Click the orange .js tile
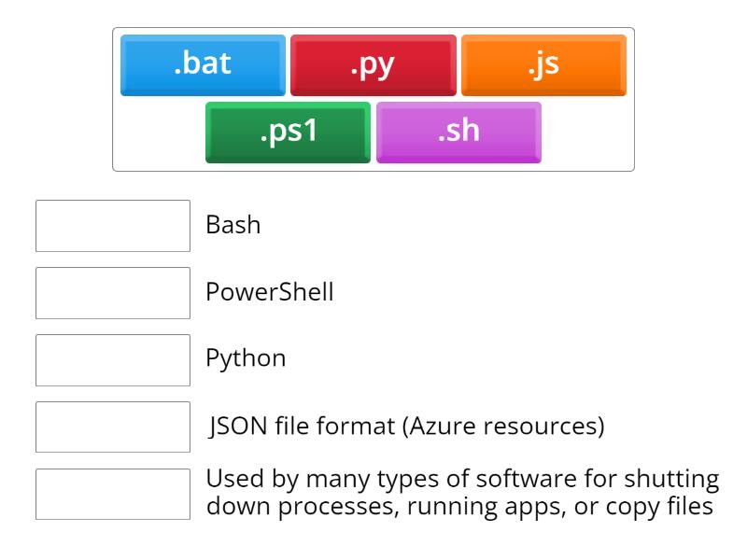The height and width of the screenshot is (560, 747). click(x=543, y=65)
